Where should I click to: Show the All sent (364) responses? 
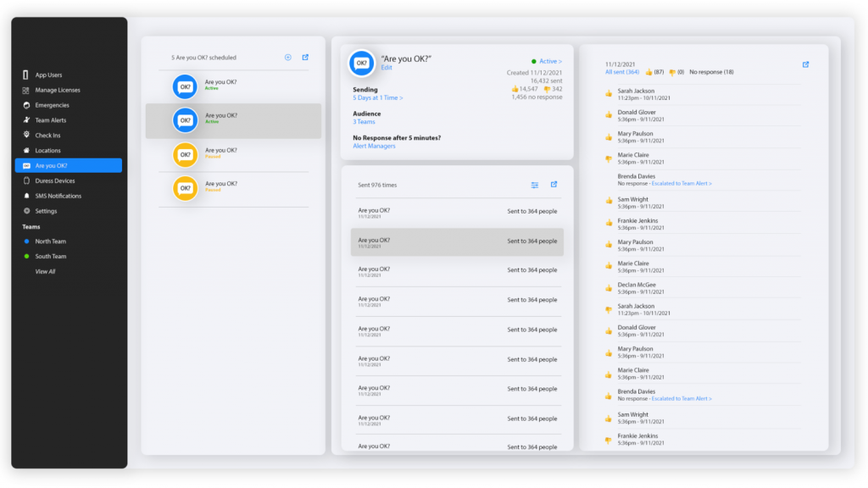pyautogui.click(x=621, y=72)
